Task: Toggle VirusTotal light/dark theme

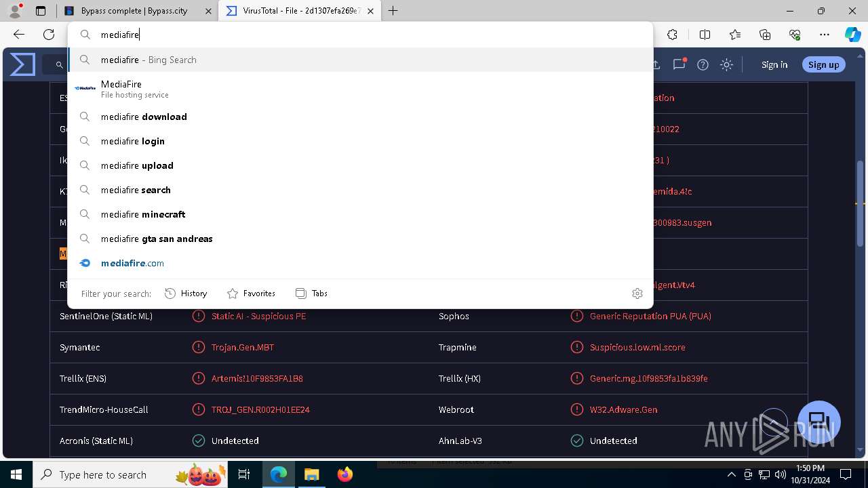Action: pyautogui.click(x=727, y=65)
